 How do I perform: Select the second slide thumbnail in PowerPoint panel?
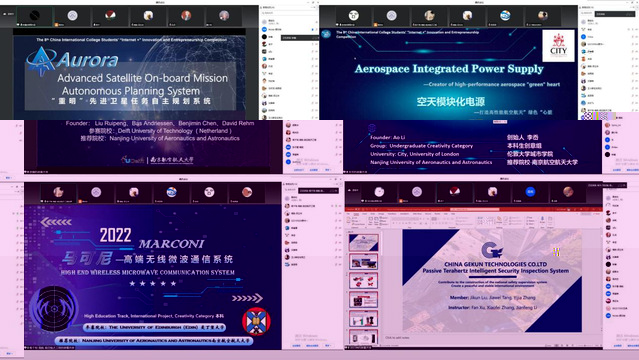pos(364,262)
